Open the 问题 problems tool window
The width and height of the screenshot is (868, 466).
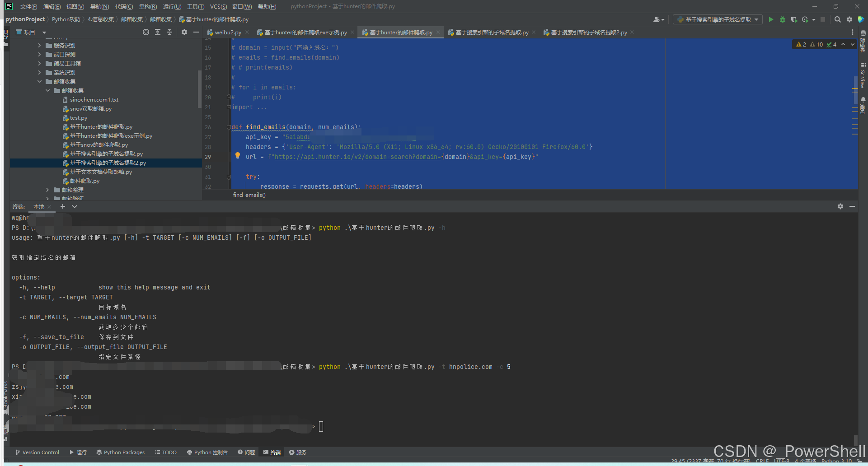click(246, 452)
